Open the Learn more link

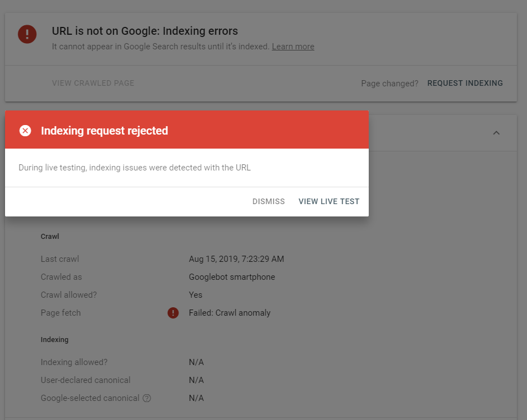pyautogui.click(x=293, y=47)
